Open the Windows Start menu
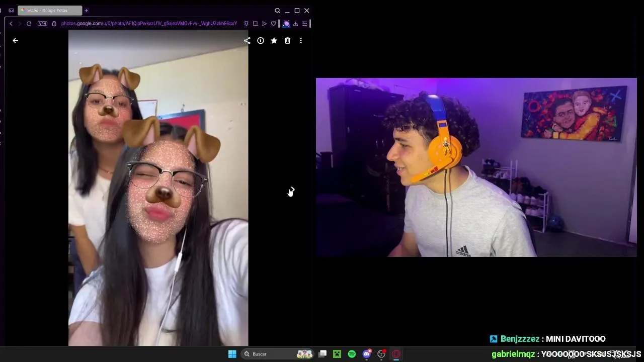This screenshot has height=362, width=644. click(x=232, y=354)
